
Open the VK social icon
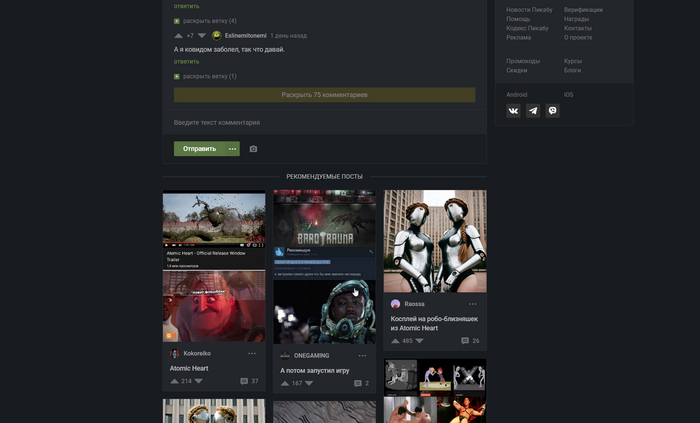[x=513, y=111]
